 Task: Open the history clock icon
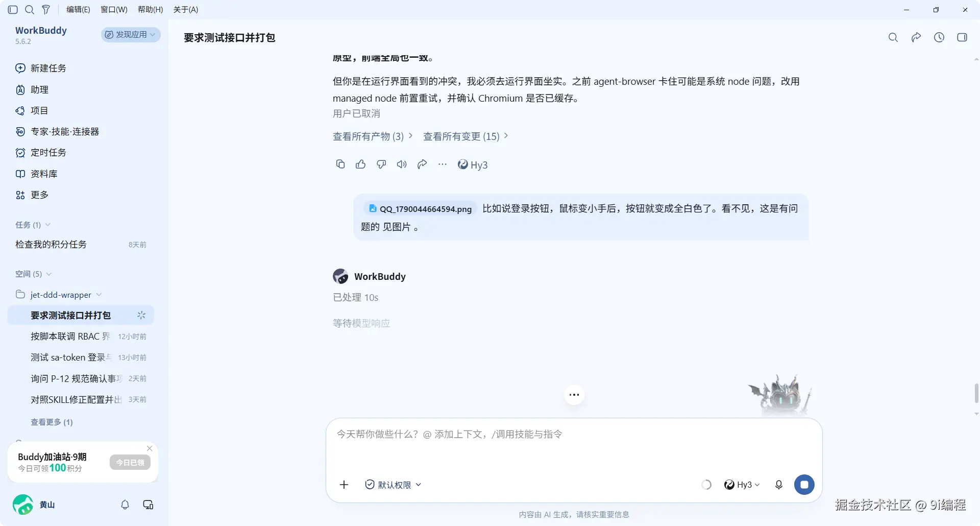939,37
